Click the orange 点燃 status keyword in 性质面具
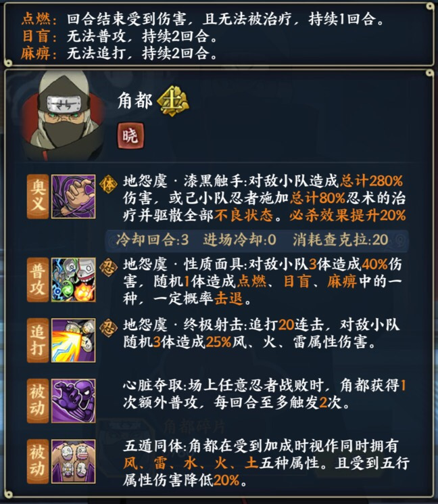Screen dimensions: 438x504 pyautogui.click(x=251, y=281)
